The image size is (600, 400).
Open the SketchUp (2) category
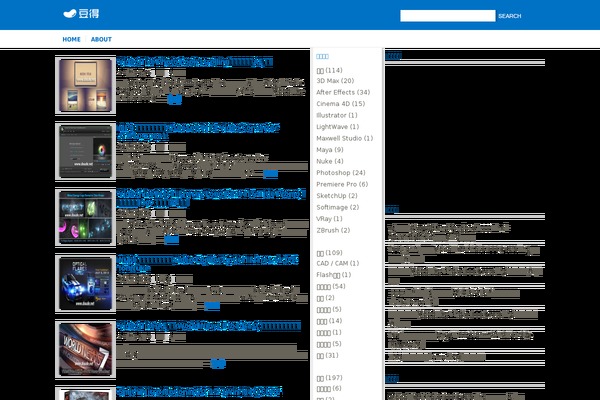337,196
